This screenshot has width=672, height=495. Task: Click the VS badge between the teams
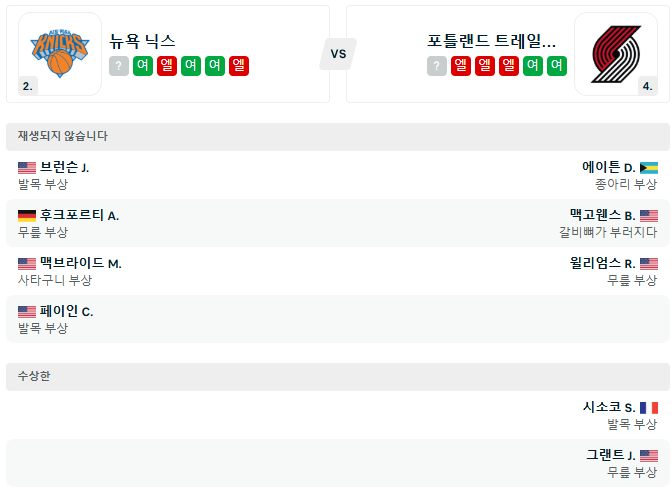[x=338, y=54]
